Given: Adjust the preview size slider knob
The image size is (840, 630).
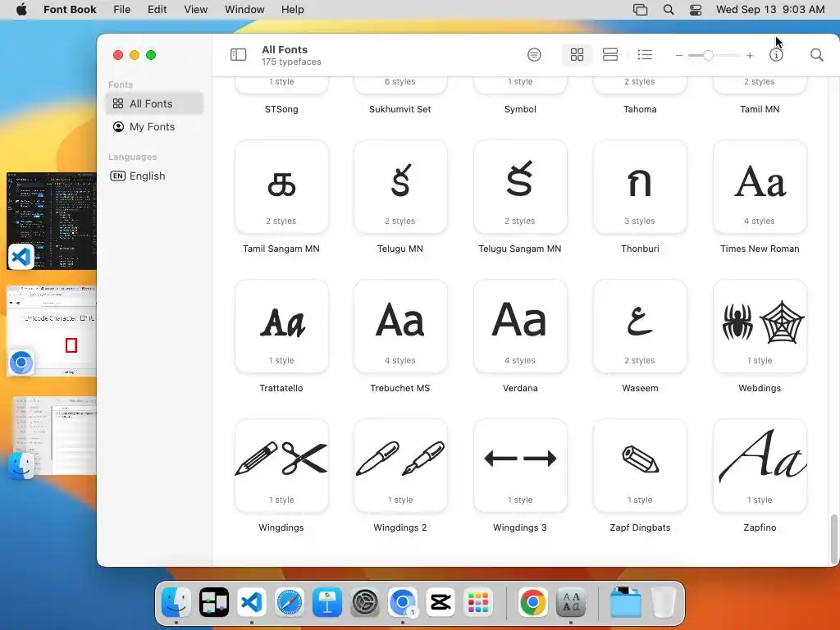Looking at the screenshot, I should [708, 55].
